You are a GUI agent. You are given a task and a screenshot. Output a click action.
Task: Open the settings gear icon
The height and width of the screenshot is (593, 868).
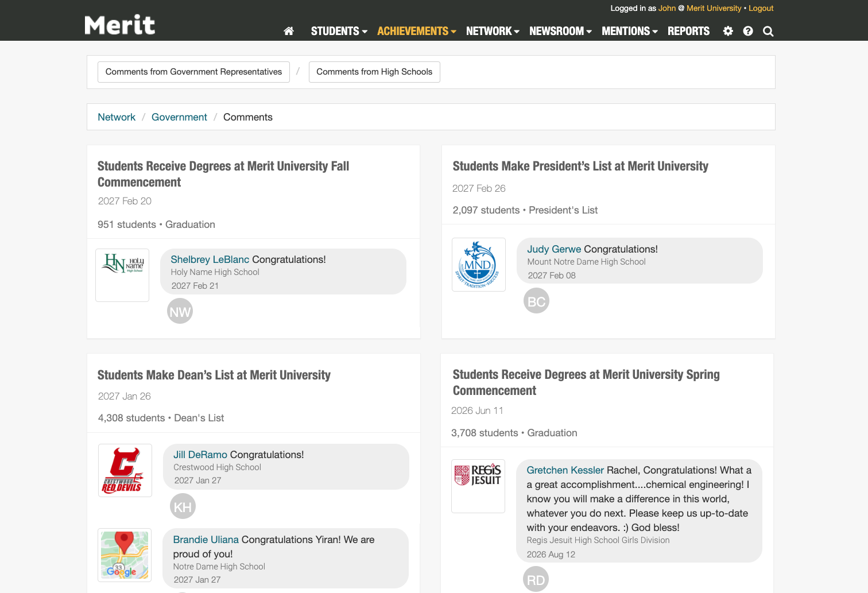pyautogui.click(x=727, y=31)
